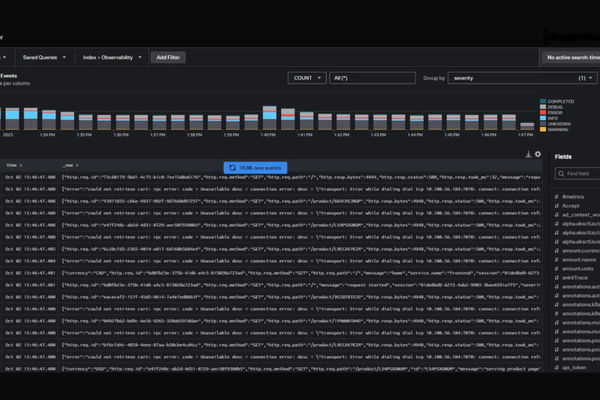600x400 pixels.
Task: Click the amount.nanos number type icon
Action: click(x=557, y=260)
